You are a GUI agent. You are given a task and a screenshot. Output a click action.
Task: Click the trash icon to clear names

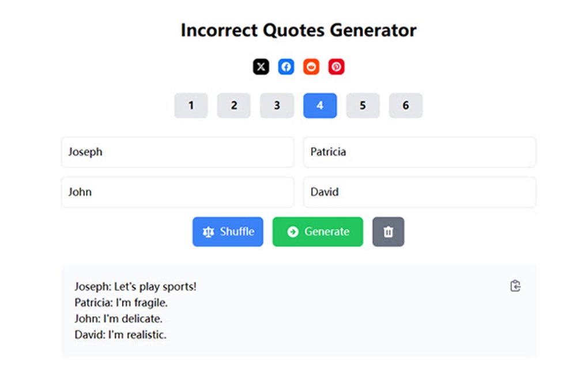(x=388, y=231)
